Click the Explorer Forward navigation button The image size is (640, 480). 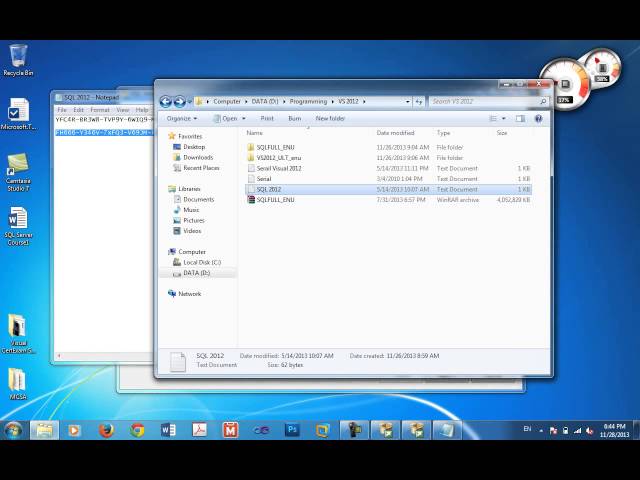pos(179,102)
